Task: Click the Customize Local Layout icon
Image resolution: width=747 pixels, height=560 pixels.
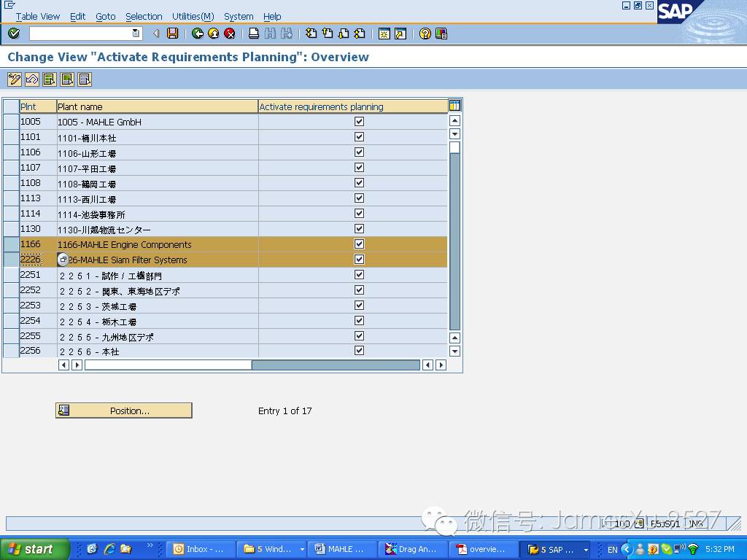Action: pyautogui.click(x=441, y=34)
